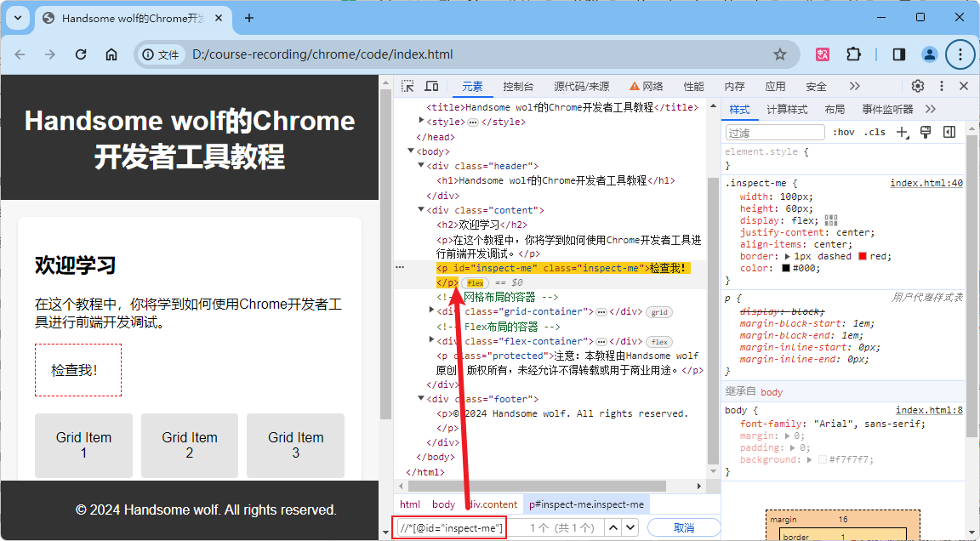Open a new browser tab
This screenshot has width=980, height=541.
(248, 18)
